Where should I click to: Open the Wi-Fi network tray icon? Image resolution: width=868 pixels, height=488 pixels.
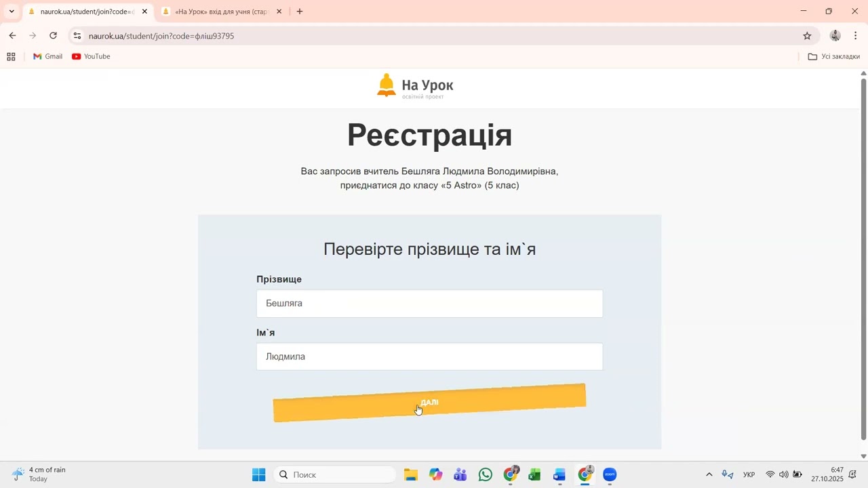click(770, 475)
